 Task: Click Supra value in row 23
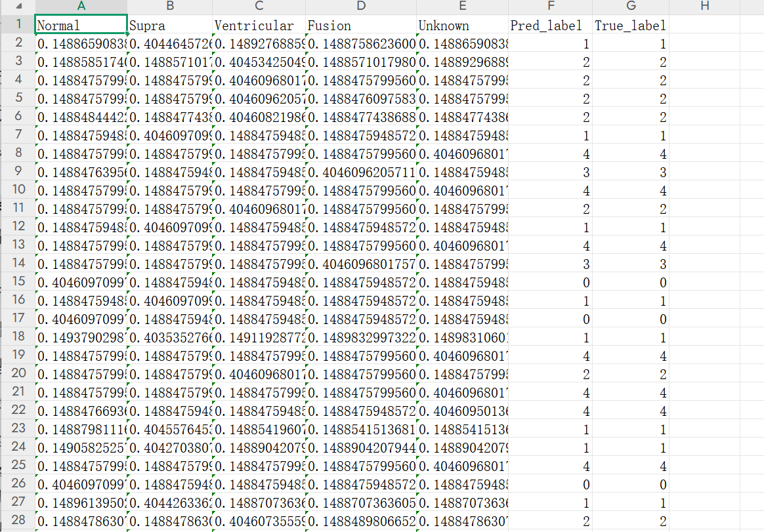(x=170, y=429)
